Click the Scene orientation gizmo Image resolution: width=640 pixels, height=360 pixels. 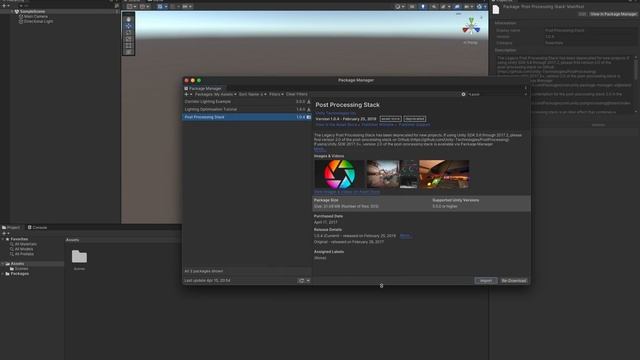point(471,27)
